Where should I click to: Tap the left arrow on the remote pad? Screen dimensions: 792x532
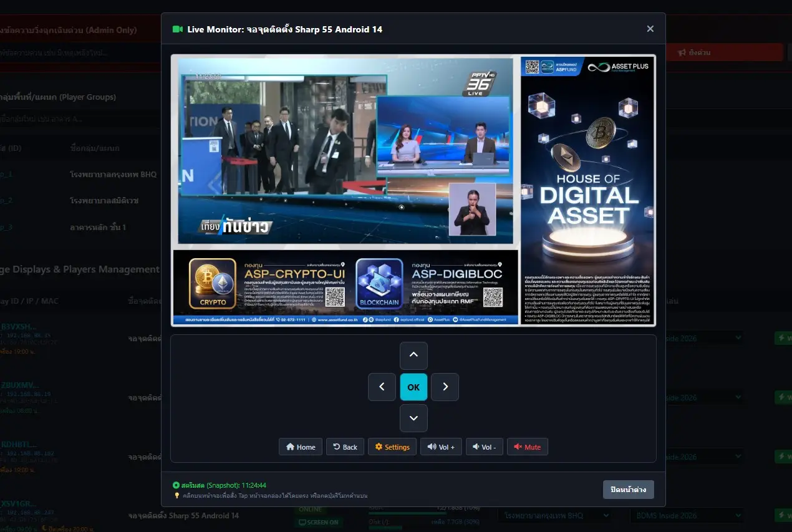[382, 387]
